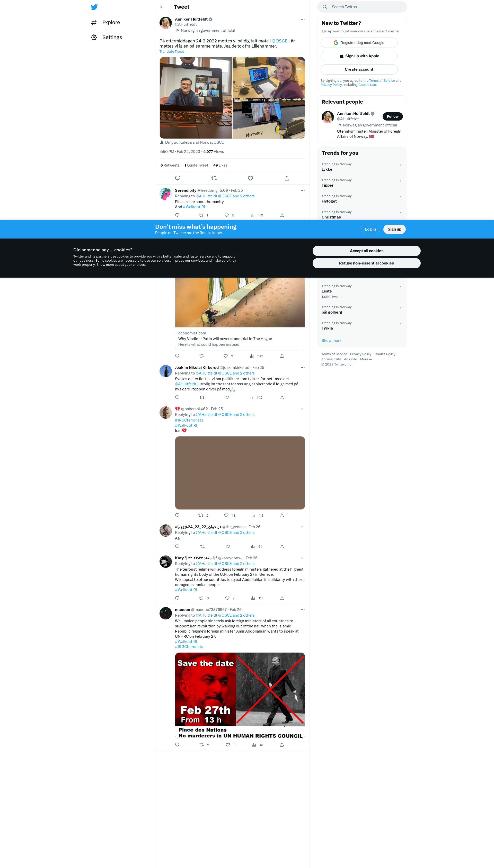Open more options on Serendipity's reply
Viewport: 494px width, 868px height.
coord(303,190)
